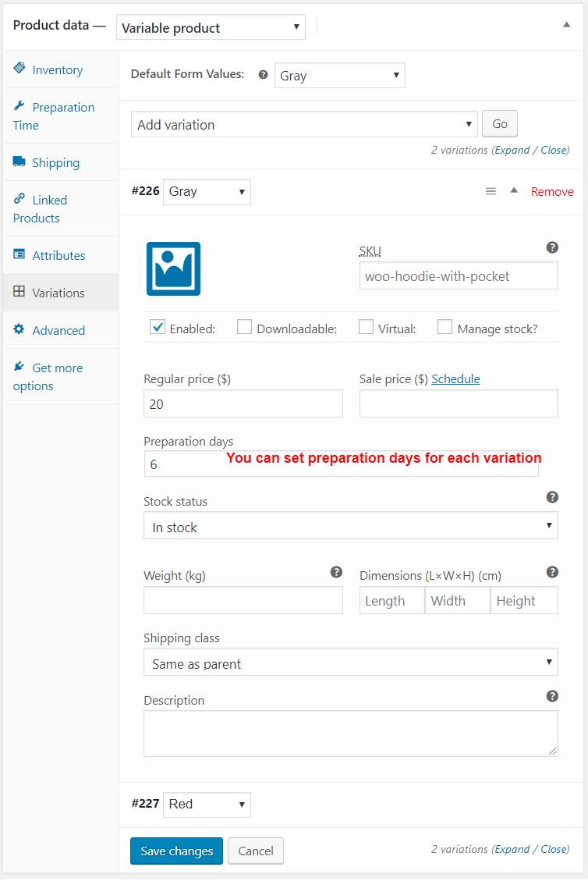Image resolution: width=588 pixels, height=881 pixels.
Task: Uncheck the Enabled checkbox
Action: 157,328
